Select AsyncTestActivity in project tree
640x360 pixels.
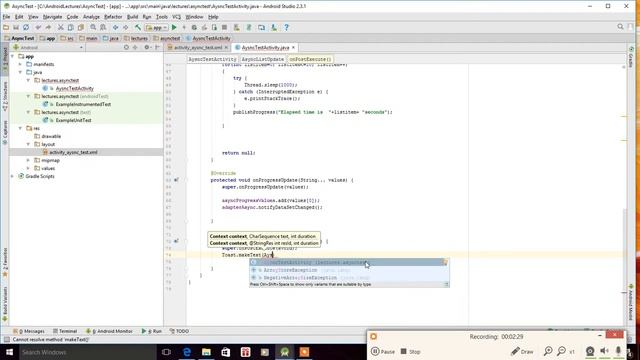pos(74,88)
